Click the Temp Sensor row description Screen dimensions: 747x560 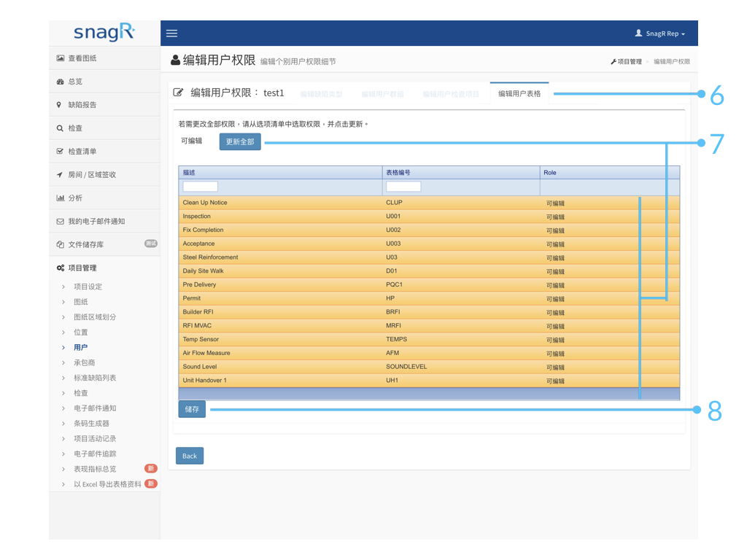tap(201, 340)
